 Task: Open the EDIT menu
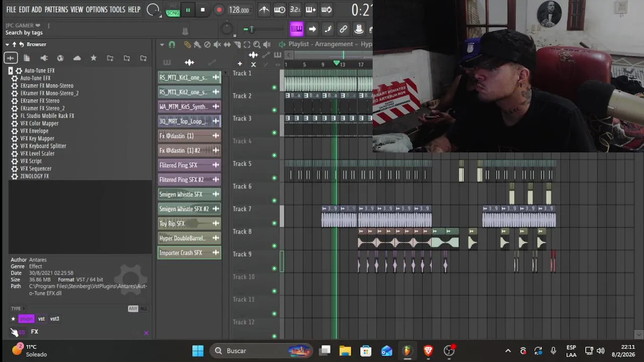pos(24,10)
